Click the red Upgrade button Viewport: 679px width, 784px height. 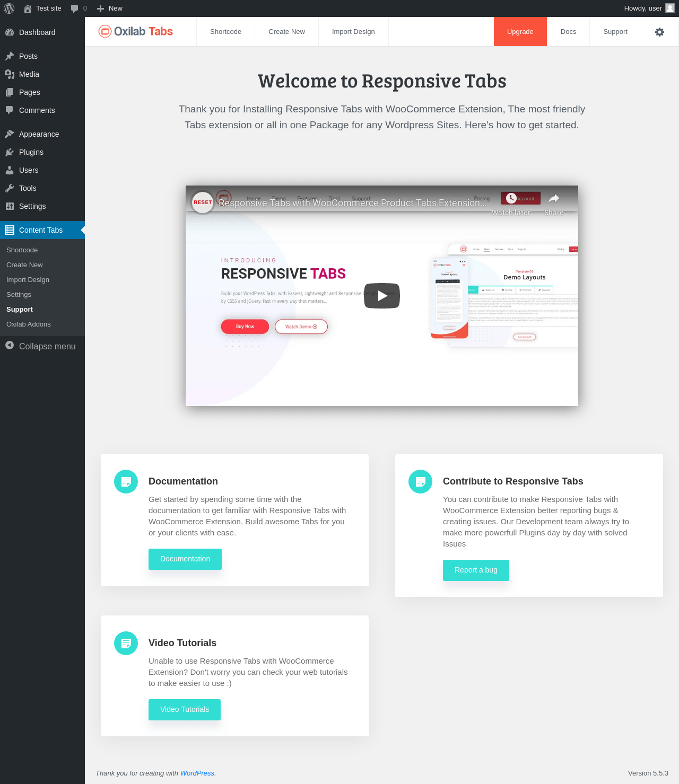(520, 32)
